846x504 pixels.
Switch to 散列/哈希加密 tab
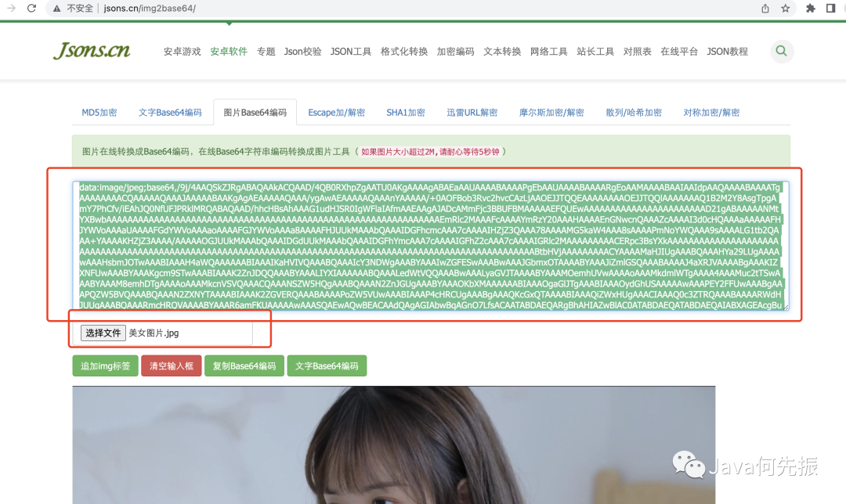point(634,113)
